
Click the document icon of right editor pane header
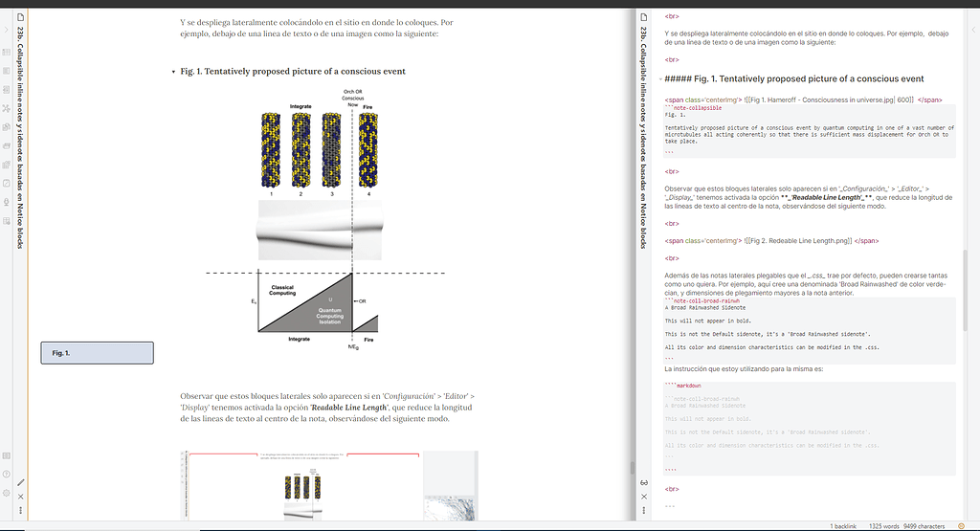644,17
